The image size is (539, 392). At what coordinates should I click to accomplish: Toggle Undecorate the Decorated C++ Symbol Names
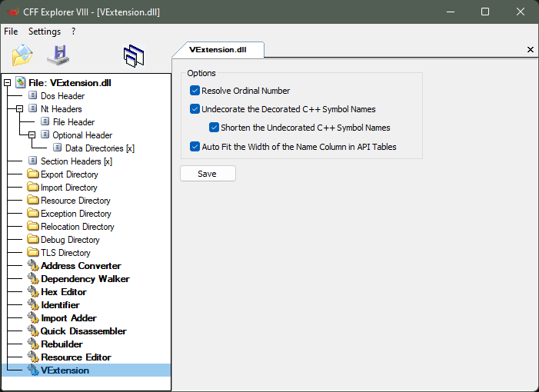195,109
